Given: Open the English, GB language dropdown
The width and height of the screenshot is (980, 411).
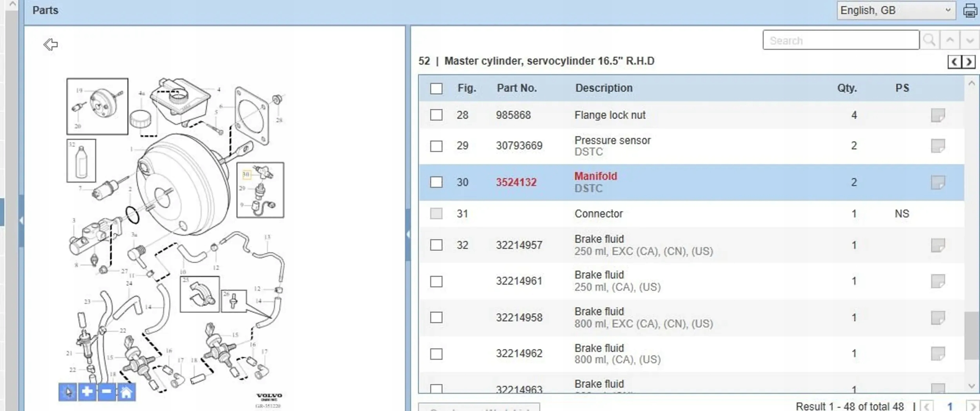Looking at the screenshot, I should 896,10.
